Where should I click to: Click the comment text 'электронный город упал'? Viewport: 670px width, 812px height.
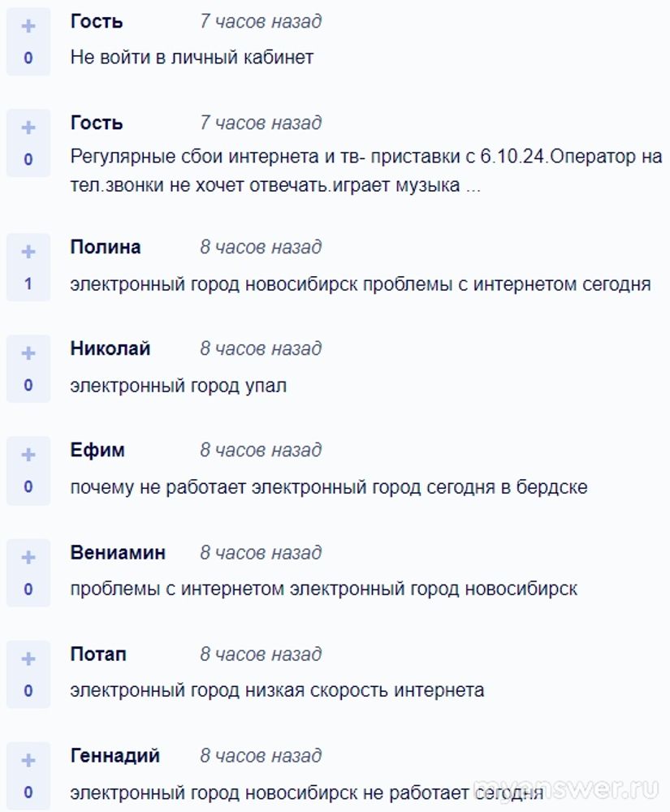click(178, 386)
